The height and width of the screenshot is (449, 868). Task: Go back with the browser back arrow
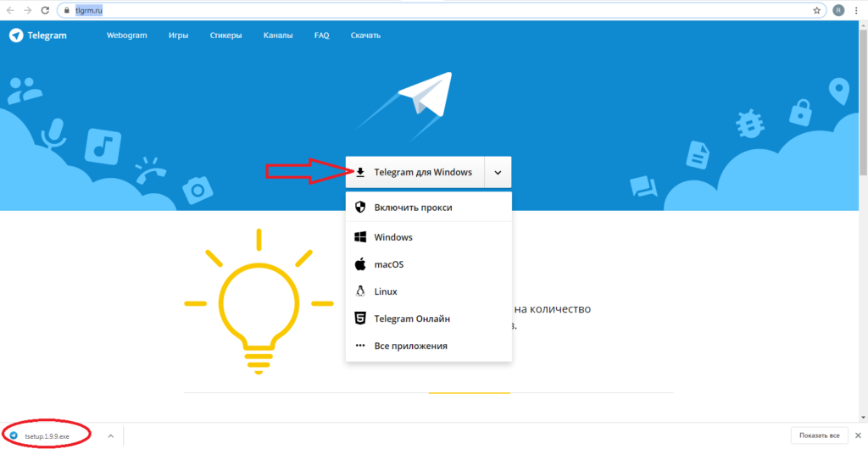10,10
